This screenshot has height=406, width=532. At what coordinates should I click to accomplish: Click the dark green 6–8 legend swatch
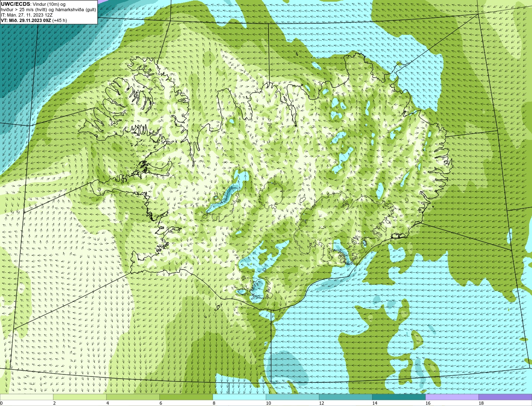pyautogui.click(x=187, y=397)
